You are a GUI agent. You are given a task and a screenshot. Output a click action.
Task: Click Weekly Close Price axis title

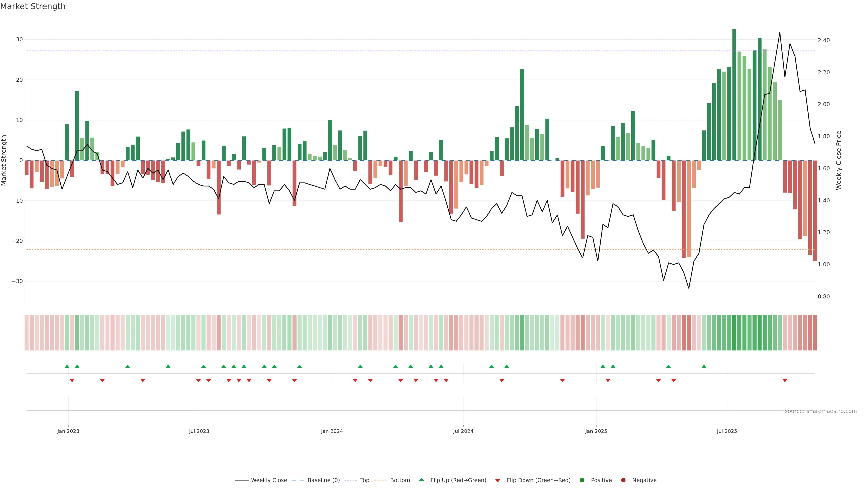pos(839,160)
